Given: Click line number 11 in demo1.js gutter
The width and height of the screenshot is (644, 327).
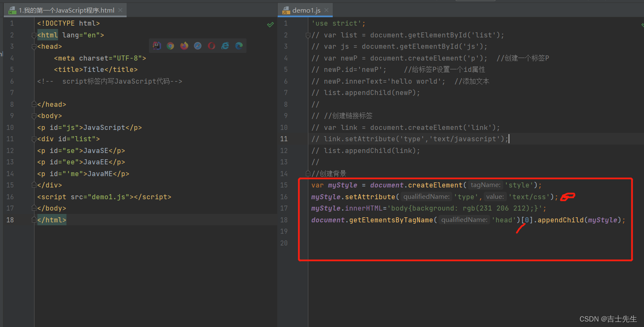Looking at the screenshot, I should [284, 139].
